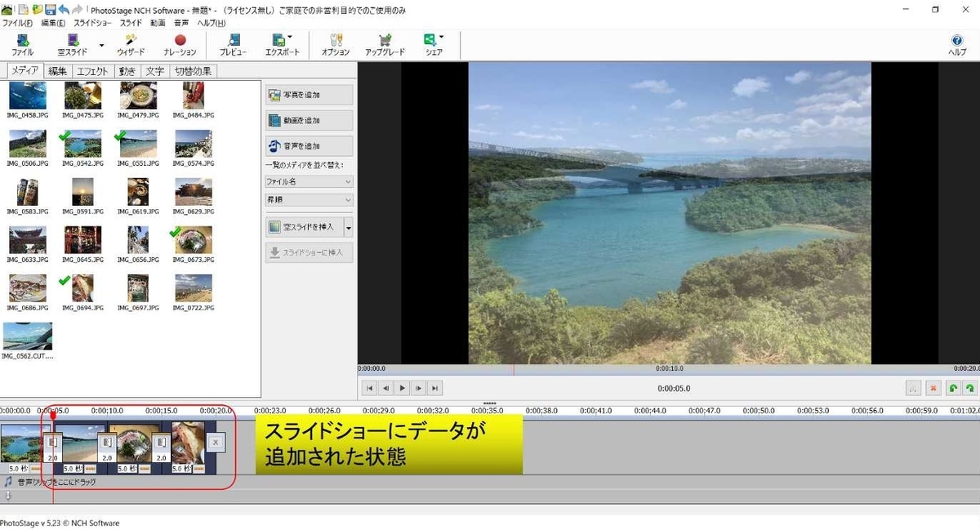Open the Preview (プレビュー) toolbar icon
The height and width of the screenshot is (530, 980).
coord(233,44)
